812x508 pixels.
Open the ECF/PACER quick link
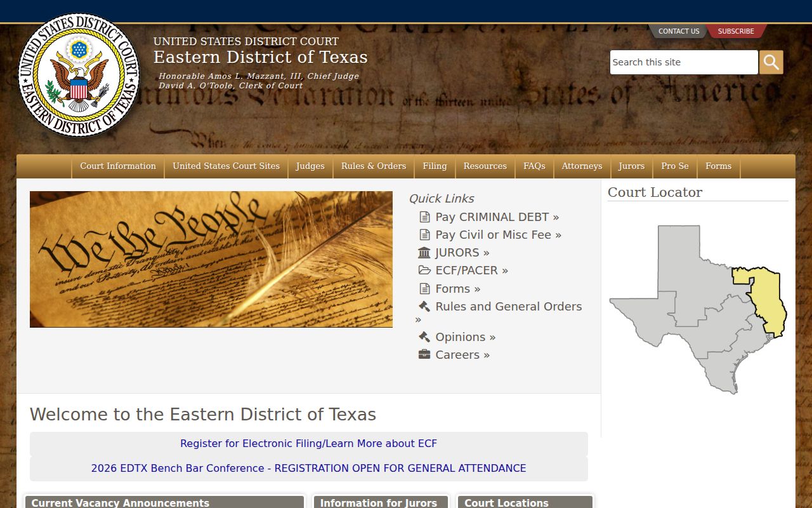pyautogui.click(x=471, y=271)
